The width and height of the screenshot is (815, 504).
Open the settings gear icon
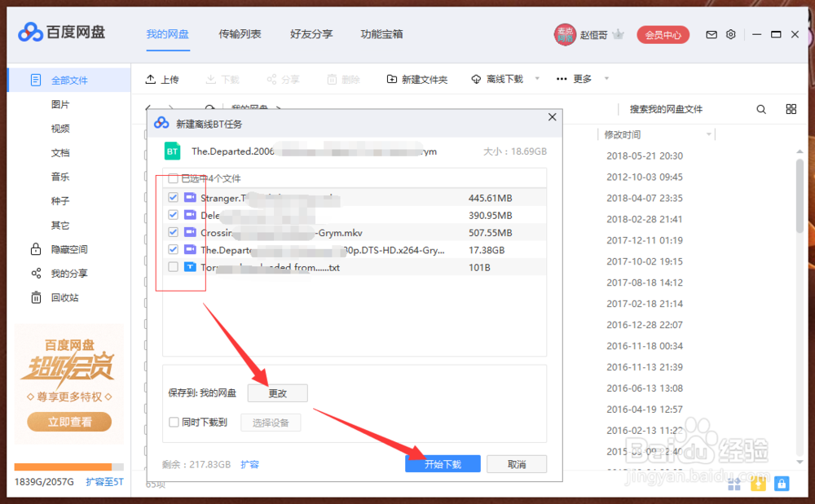pyautogui.click(x=731, y=34)
